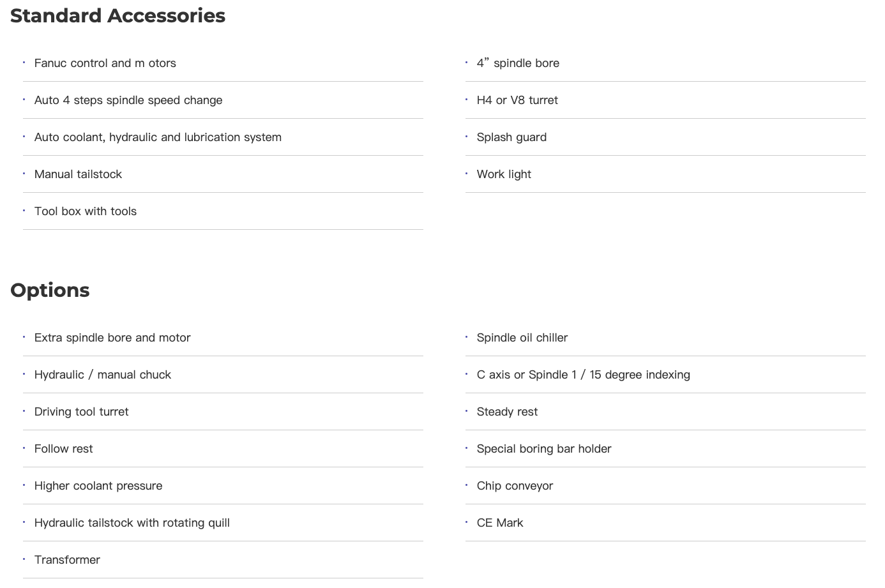Click the 'Splash guard' accessory
885x588 pixels.
click(x=511, y=137)
